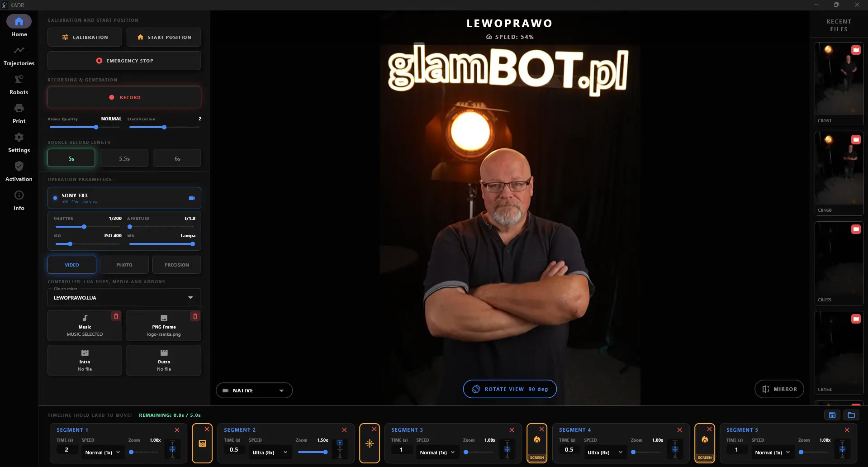
Task: Click the Stabilization slider handle
Action: coord(164,127)
